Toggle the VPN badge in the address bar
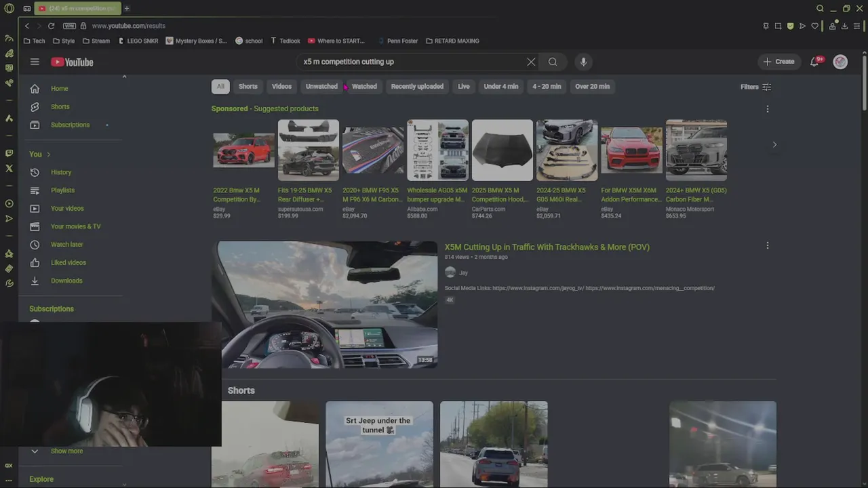This screenshot has height=488, width=868. (69, 26)
